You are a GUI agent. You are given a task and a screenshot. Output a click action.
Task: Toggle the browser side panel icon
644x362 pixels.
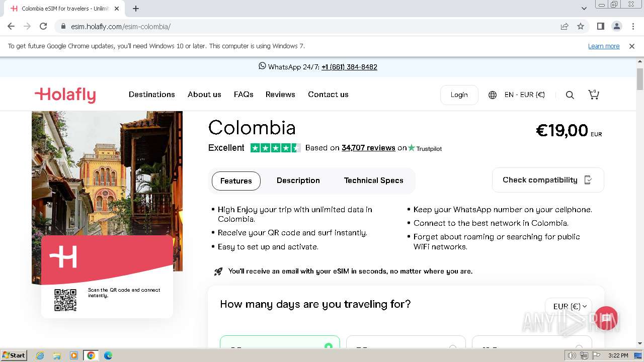600,26
